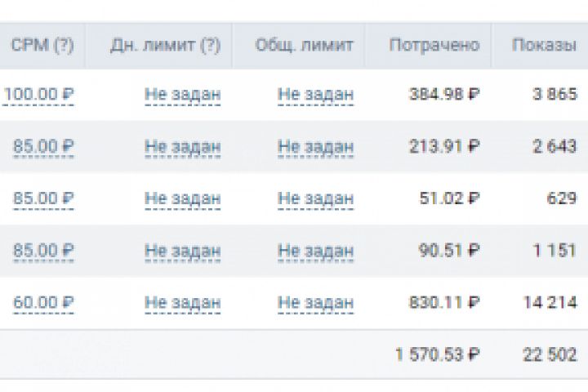Set total limit for the 100.00 ₽ CPM row
Screen dimensions: 588x392
315,94
